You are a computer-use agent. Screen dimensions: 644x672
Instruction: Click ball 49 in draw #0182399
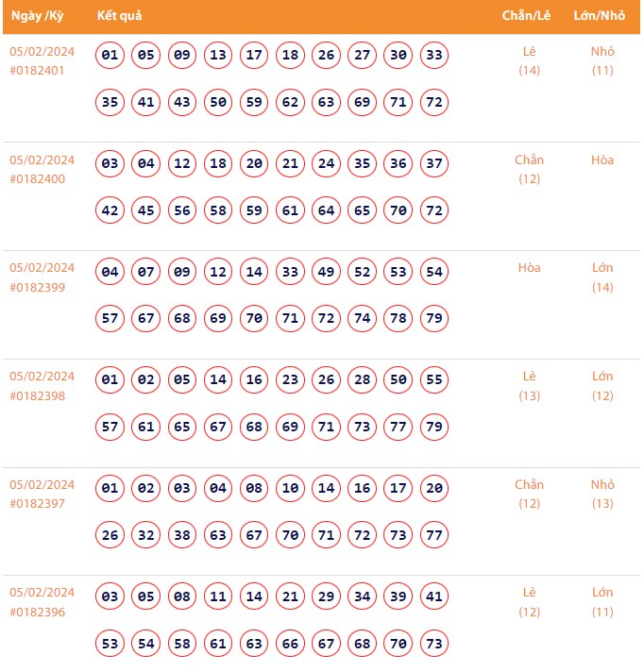(x=326, y=272)
